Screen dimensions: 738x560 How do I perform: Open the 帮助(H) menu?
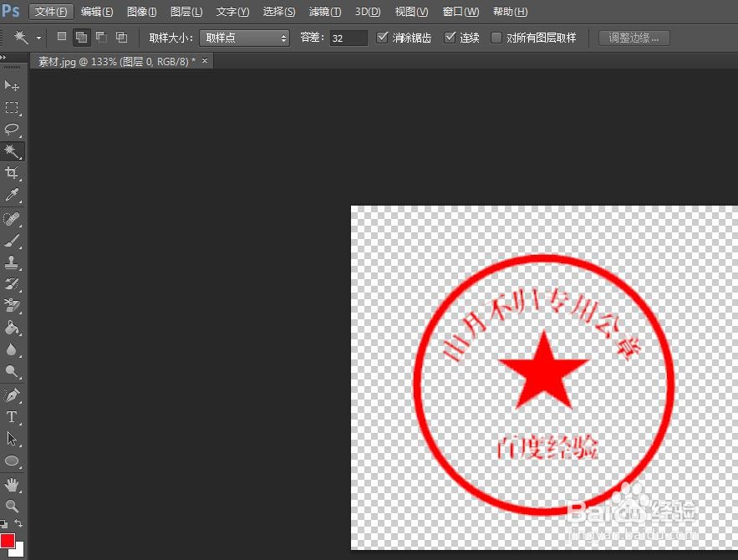[x=510, y=12]
